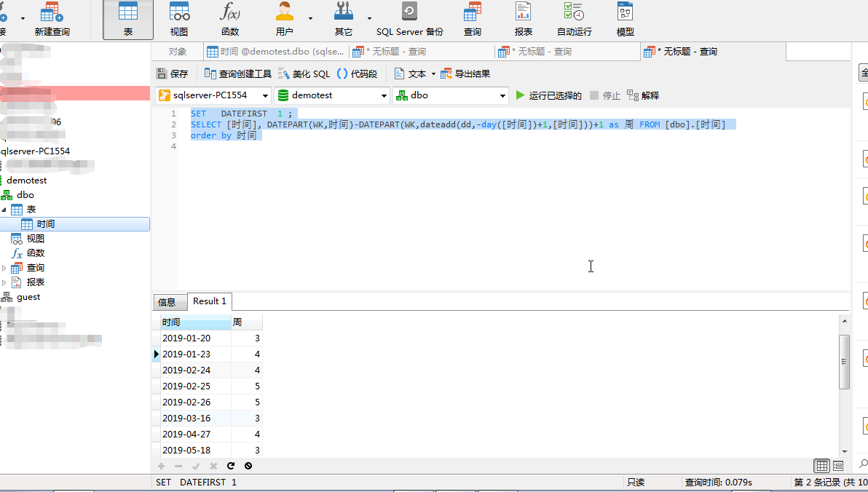This screenshot has width=868, height=492.
Task: Collapse the 表 node in the tree
Action: pos(4,210)
